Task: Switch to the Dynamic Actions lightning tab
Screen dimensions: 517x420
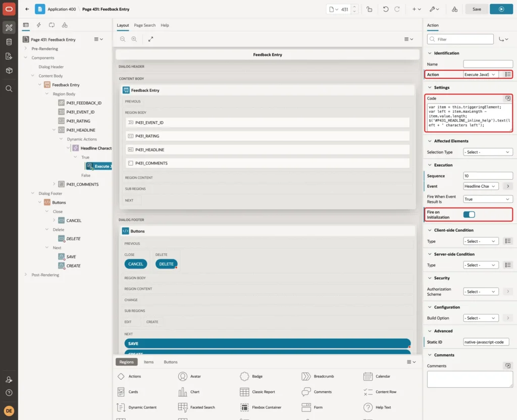Action: [38, 25]
